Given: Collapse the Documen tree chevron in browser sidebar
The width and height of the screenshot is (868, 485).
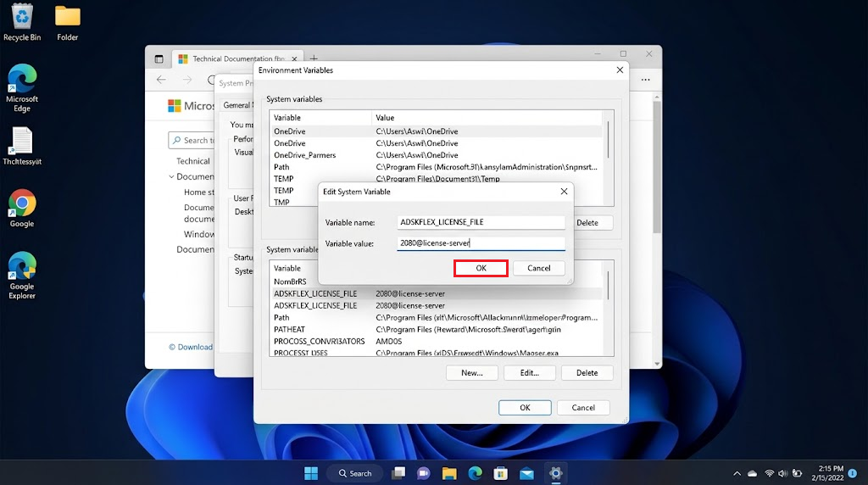Looking at the screenshot, I should [x=171, y=176].
